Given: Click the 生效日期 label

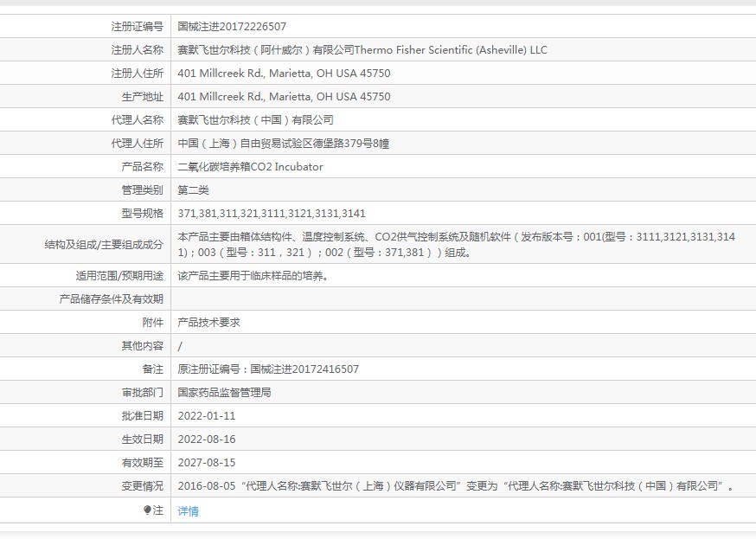Looking at the screenshot, I should [x=143, y=440].
